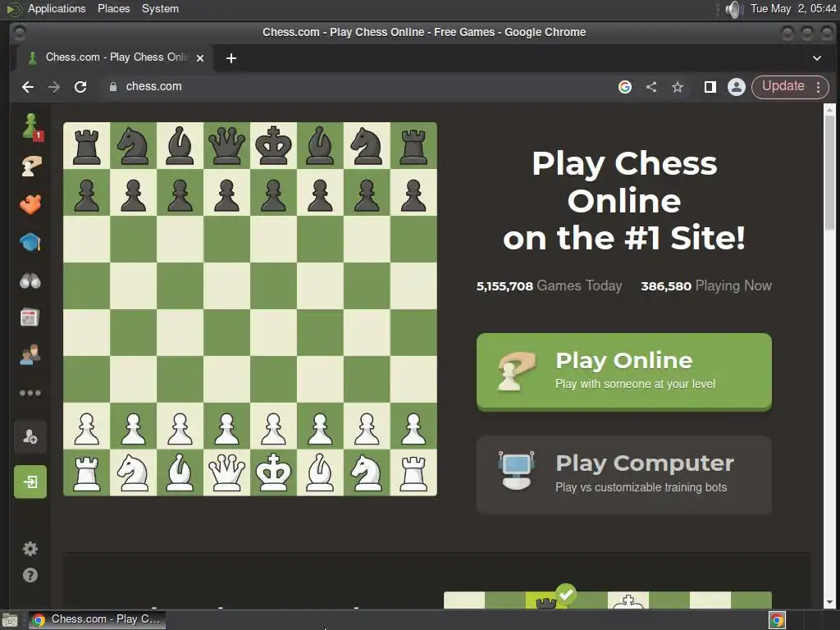Click the '5,155,708 Games Today' text
Viewport: 840px width, 630px height.
pyautogui.click(x=549, y=286)
